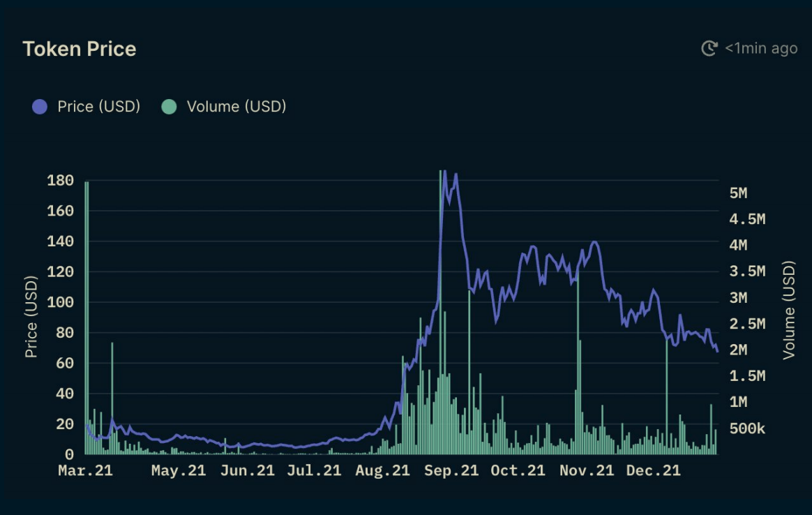Click the 180 price axis label
The width and height of the screenshot is (812, 515).
point(61,180)
